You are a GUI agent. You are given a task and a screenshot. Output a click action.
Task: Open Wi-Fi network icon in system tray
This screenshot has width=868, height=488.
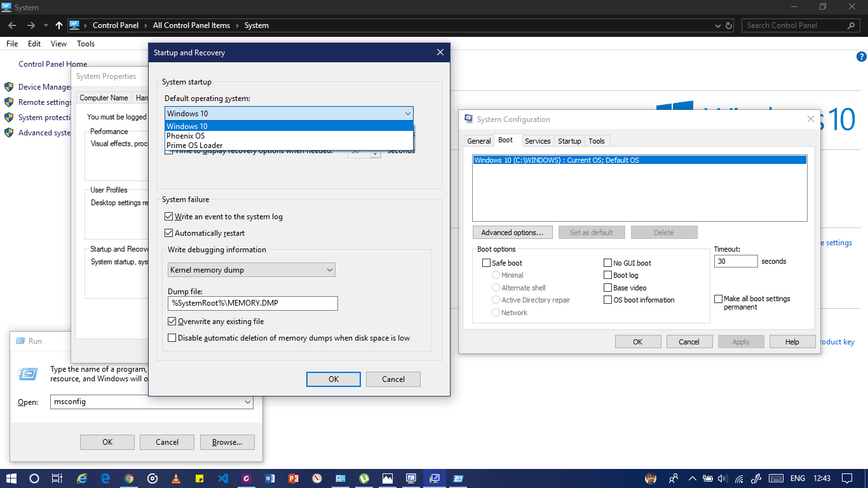coord(739,478)
